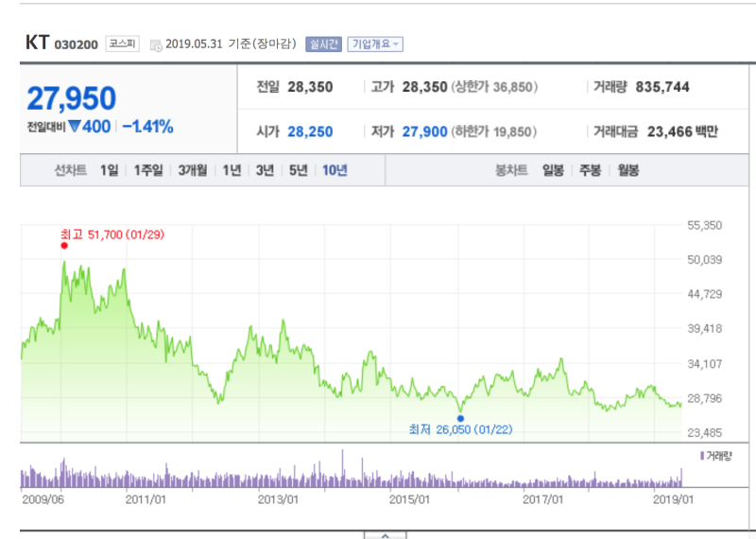
Task: Select the 10년 line chart period
Action: [335, 170]
